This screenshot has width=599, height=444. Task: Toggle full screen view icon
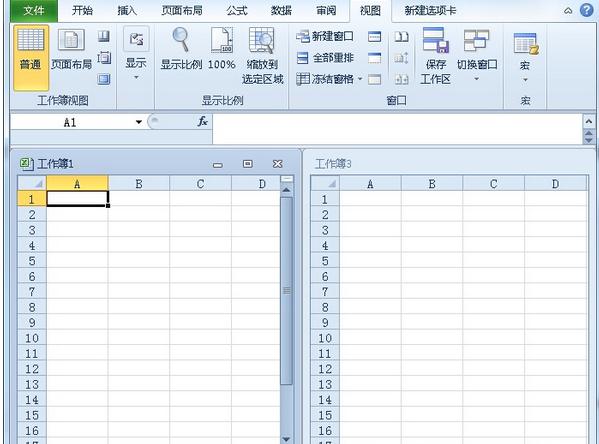click(x=104, y=79)
